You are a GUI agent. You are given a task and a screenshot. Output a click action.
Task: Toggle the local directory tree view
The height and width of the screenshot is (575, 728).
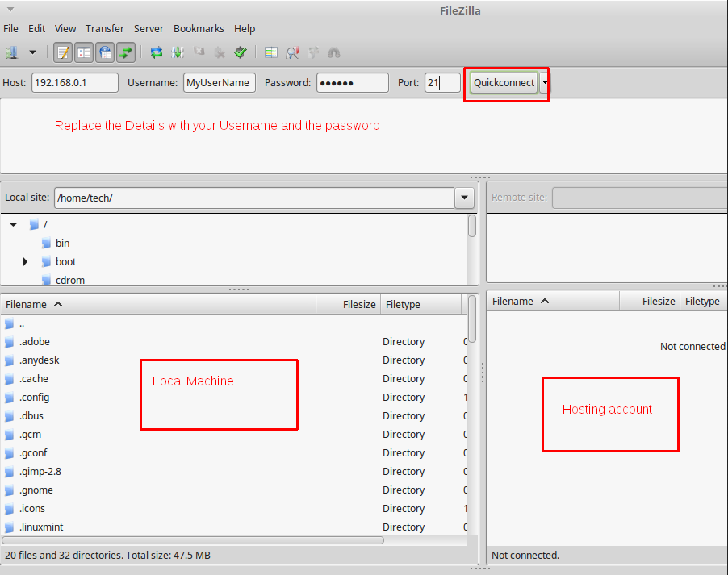point(84,52)
